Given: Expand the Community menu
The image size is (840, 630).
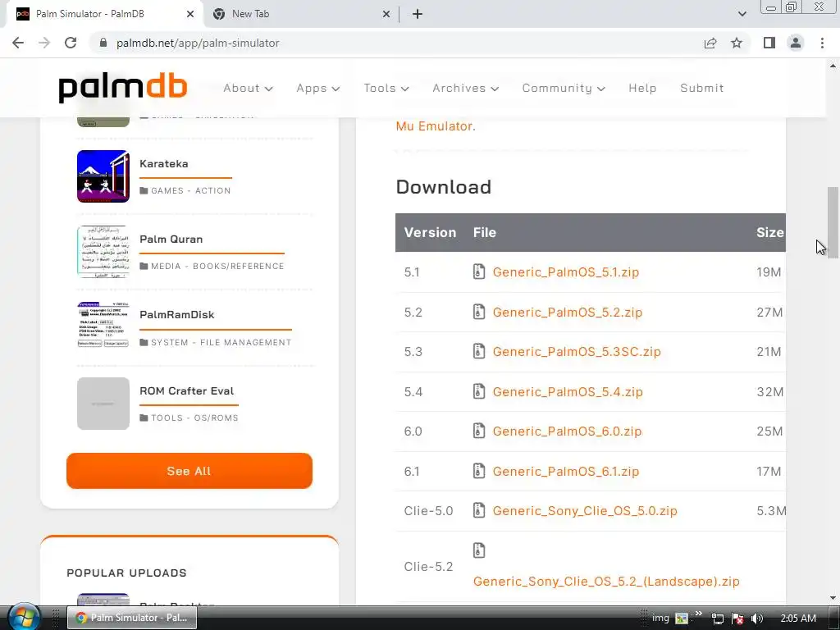Looking at the screenshot, I should coord(564,89).
